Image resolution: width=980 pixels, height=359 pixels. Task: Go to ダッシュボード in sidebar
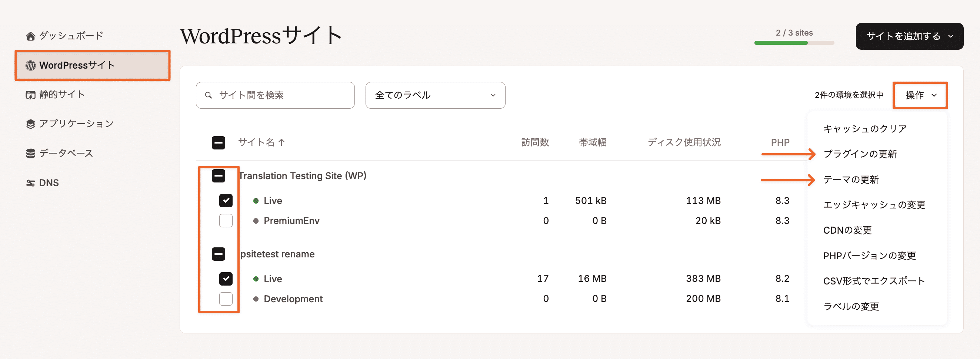click(71, 36)
